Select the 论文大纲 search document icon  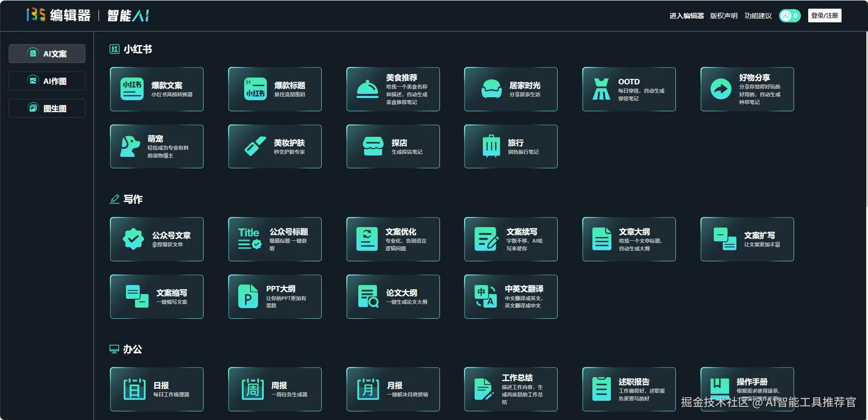368,296
